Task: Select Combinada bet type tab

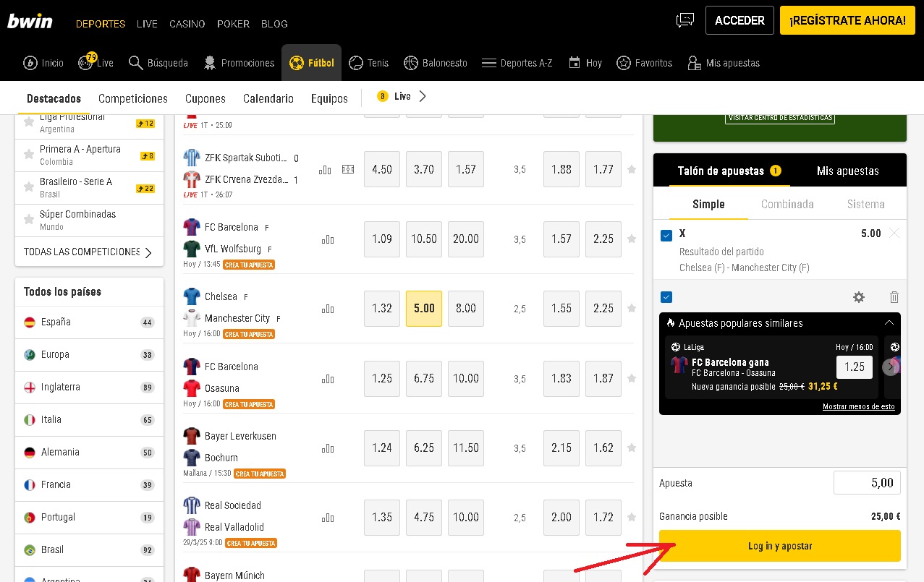Action: point(787,205)
